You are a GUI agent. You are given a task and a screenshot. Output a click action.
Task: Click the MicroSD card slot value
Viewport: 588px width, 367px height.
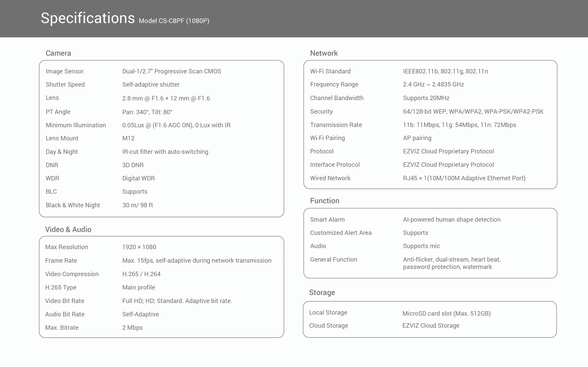(446, 314)
